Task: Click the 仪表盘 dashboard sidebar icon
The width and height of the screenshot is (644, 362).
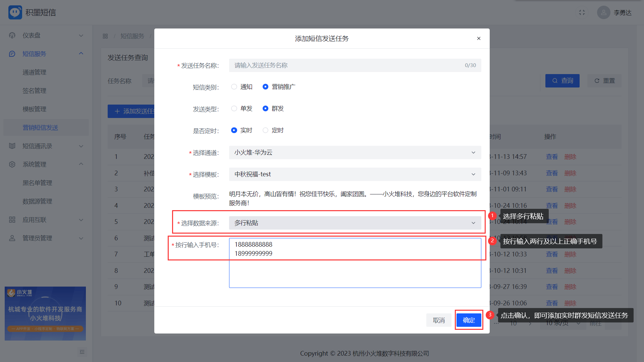Action: click(12, 36)
